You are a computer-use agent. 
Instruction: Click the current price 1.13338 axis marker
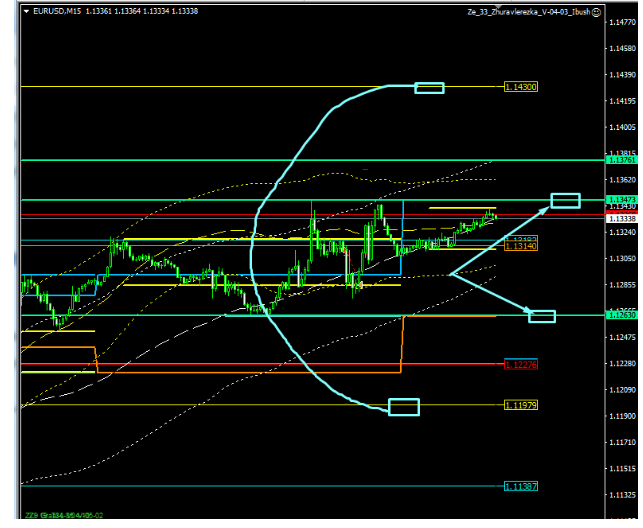pos(620,217)
